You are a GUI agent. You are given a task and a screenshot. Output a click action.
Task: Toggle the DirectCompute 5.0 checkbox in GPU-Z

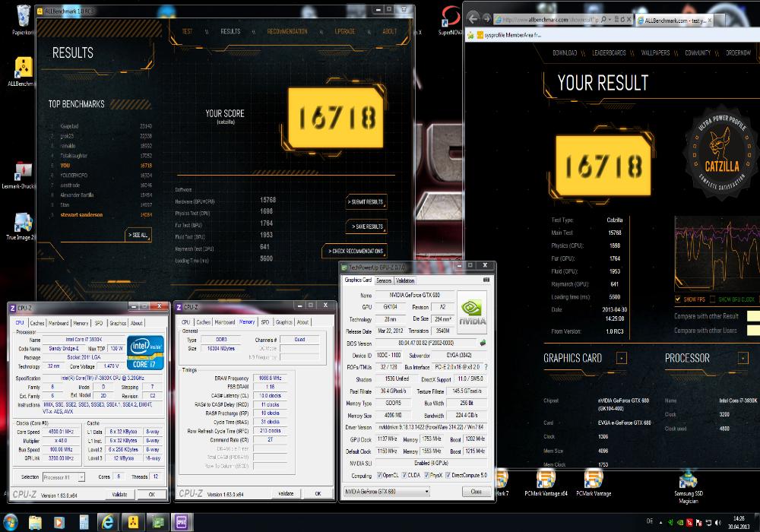point(448,475)
